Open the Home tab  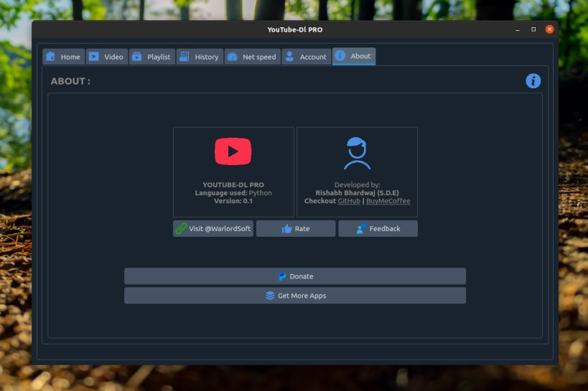click(64, 57)
